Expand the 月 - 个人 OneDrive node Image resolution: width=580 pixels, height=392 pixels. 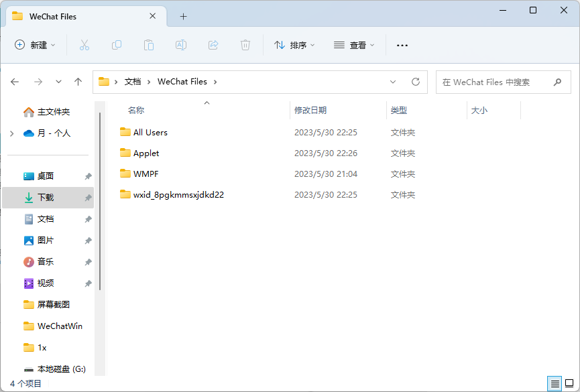[12, 133]
